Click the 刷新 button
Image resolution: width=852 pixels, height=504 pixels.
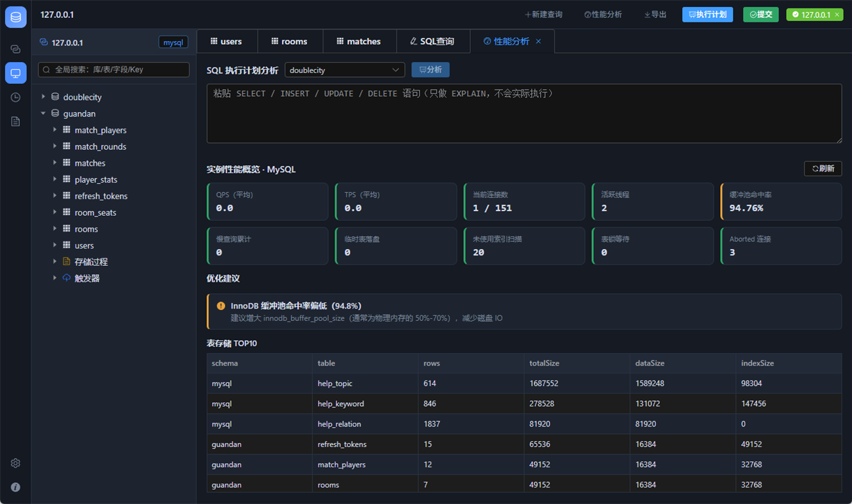point(823,168)
